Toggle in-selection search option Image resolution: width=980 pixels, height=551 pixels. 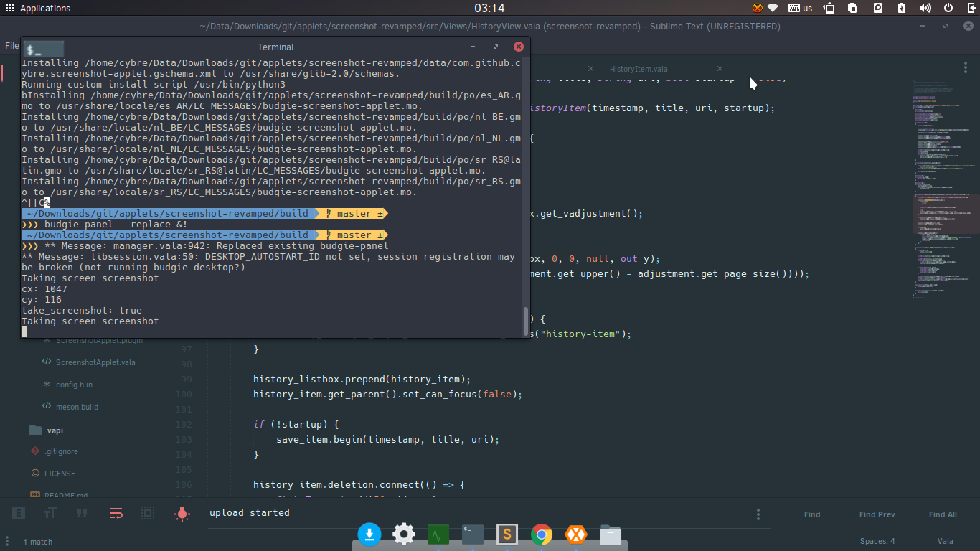[x=148, y=513]
